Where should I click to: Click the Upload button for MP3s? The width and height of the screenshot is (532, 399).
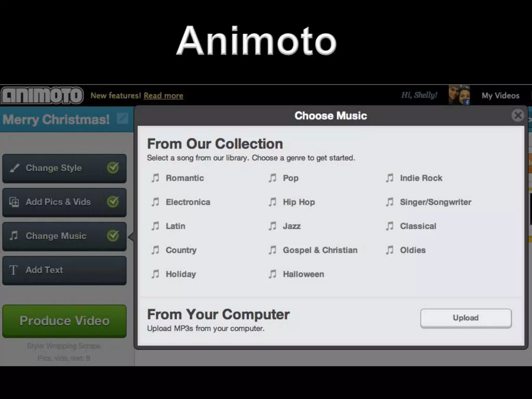click(466, 318)
